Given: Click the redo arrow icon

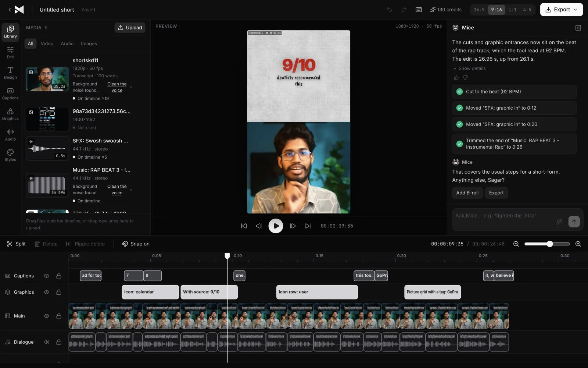Looking at the screenshot, I should [x=404, y=10].
